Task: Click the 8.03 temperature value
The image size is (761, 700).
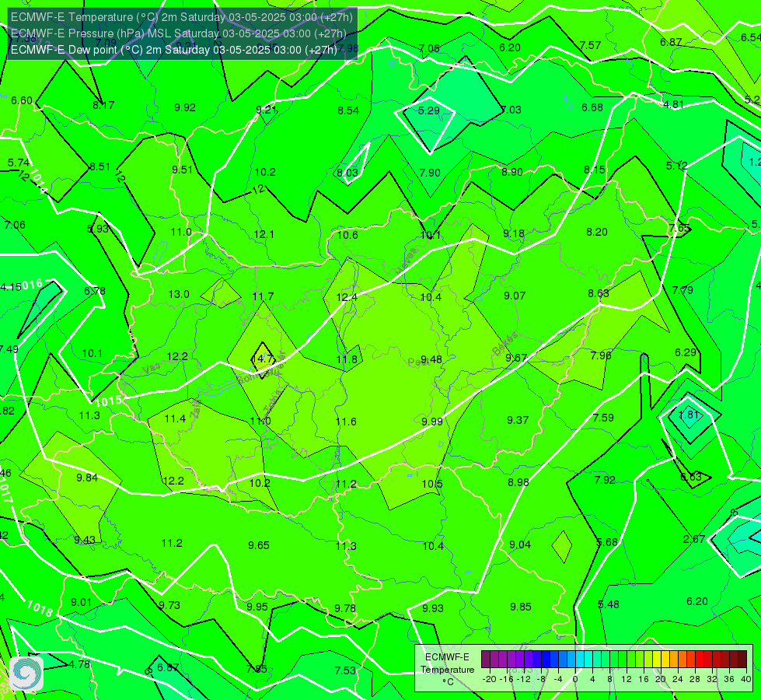Action: (x=347, y=173)
